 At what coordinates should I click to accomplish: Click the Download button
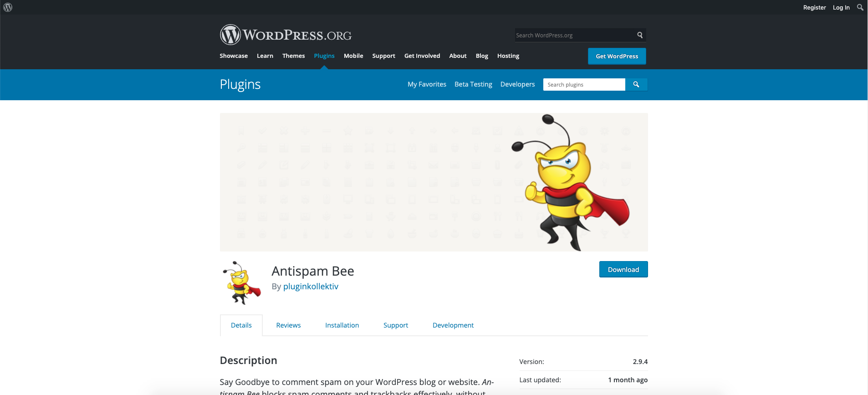pos(623,269)
